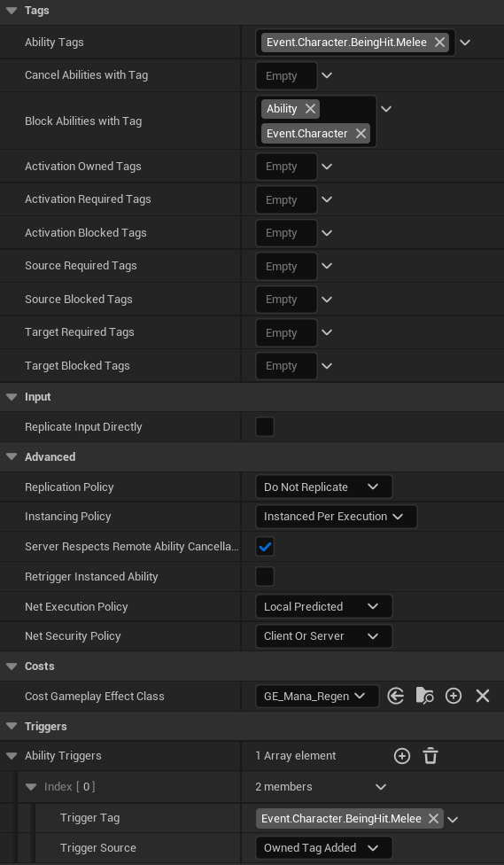Open Source Blocked Tags dropdown
The height and width of the screenshot is (865, 504).
point(327,300)
